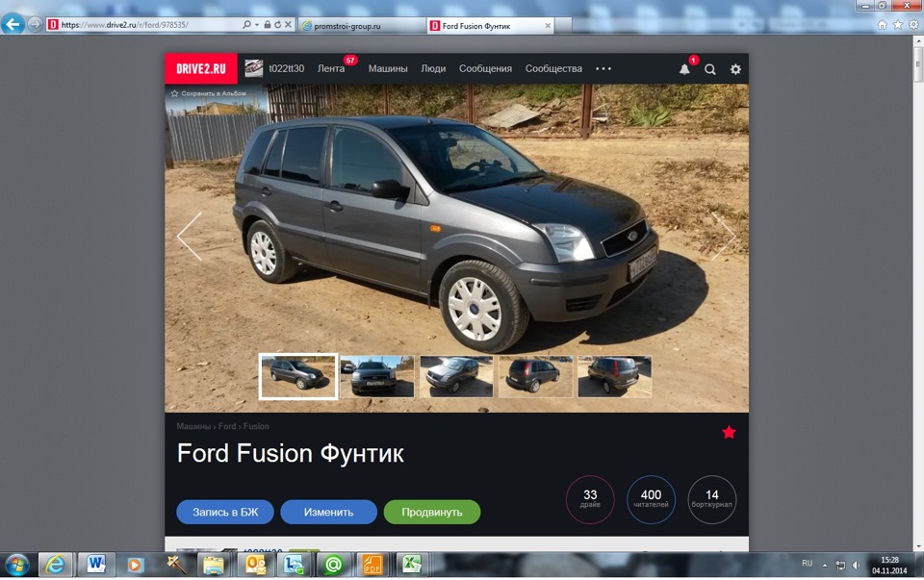Screen dimensions: 924x580
Task: Click the page vertical scrollbar
Action: [918, 64]
